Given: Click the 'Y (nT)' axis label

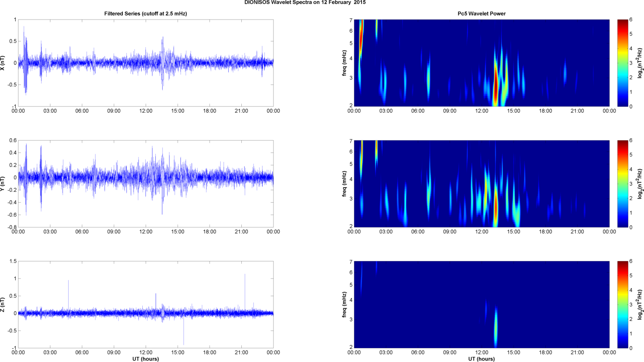Looking at the screenshot, I should click(x=3, y=184).
